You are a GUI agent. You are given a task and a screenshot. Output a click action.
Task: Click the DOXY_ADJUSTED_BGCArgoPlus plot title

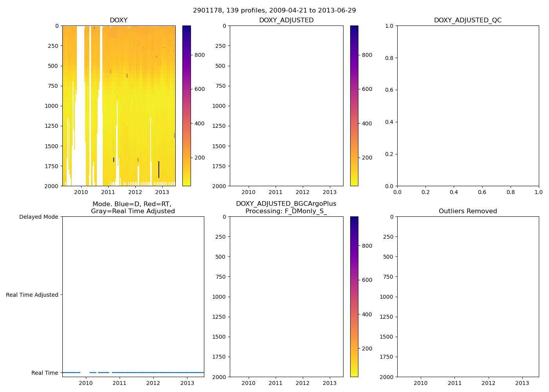(x=286, y=207)
